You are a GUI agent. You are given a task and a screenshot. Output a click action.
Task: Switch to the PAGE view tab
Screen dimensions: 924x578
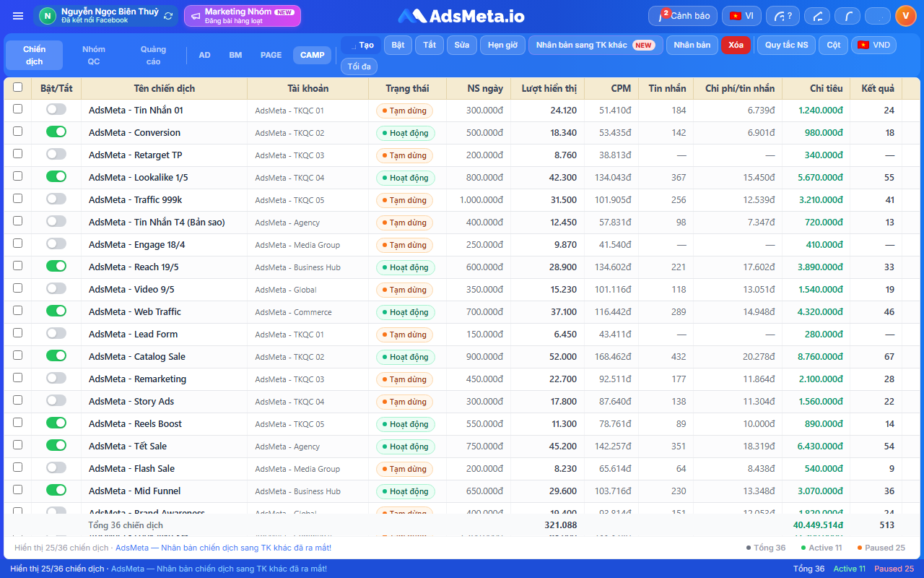coord(271,55)
